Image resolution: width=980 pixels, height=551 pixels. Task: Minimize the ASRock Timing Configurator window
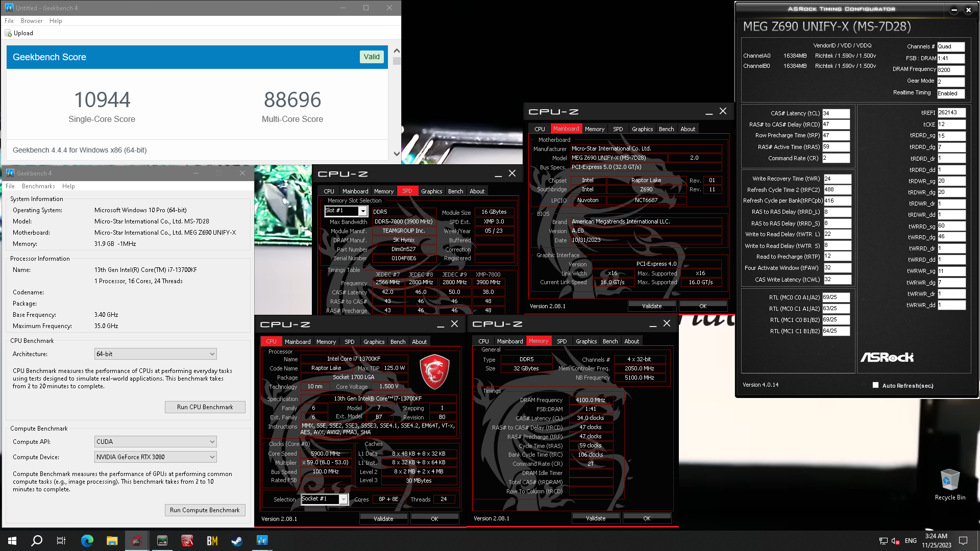pyautogui.click(x=954, y=10)
